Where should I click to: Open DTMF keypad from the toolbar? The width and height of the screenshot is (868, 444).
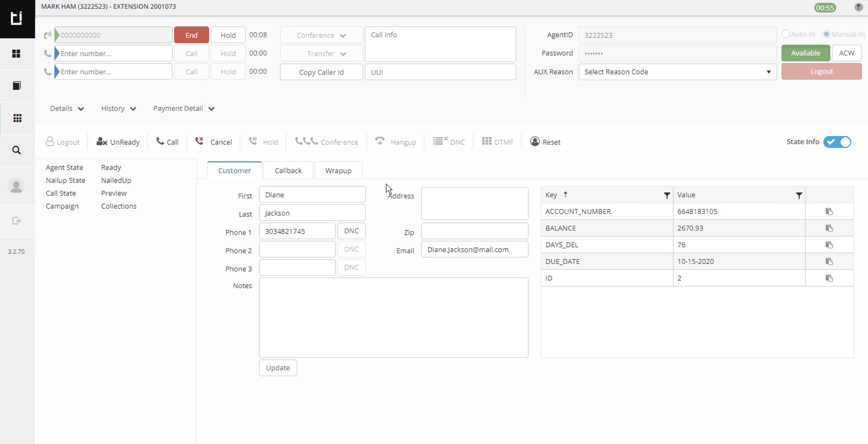click(x=497, y=142)
